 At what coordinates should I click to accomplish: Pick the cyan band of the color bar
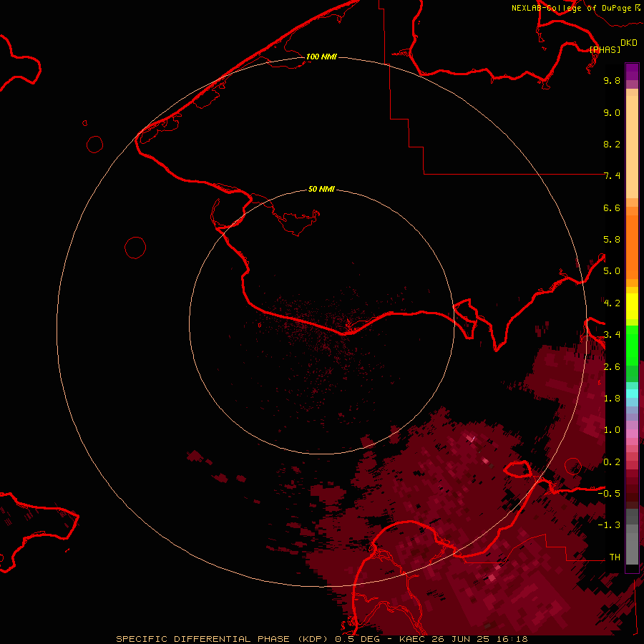pyautogui.click(x=632, y=394)
